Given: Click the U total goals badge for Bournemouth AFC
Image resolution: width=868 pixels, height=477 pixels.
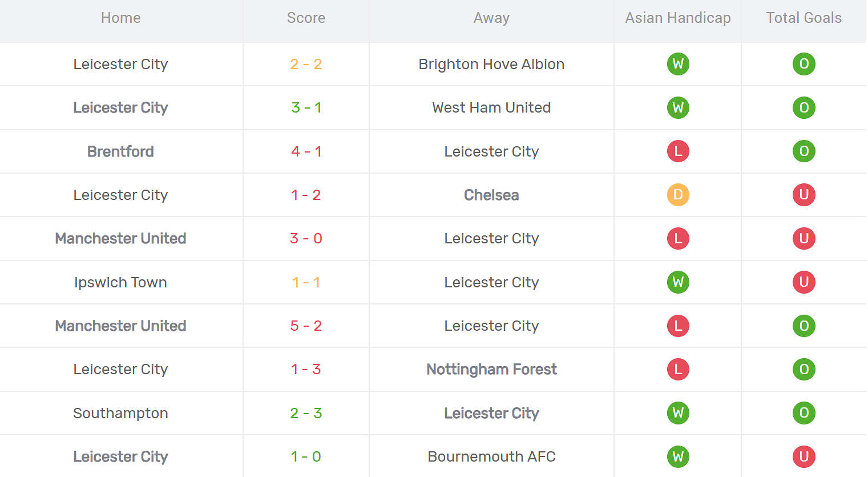Looking at the screenshot, I should [x=804, y=456].
